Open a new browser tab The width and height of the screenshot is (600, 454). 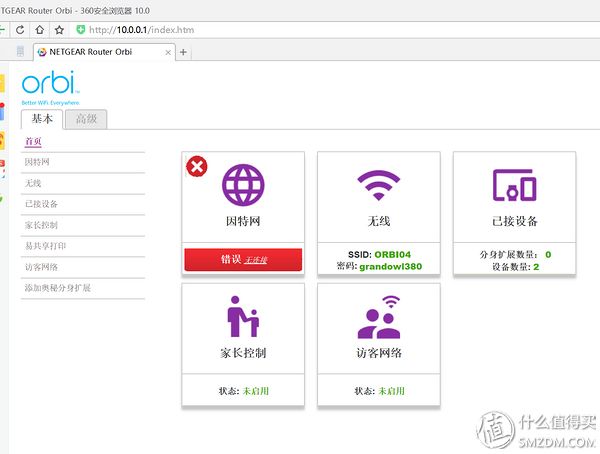pyautogui.click(x=183, y=52)
